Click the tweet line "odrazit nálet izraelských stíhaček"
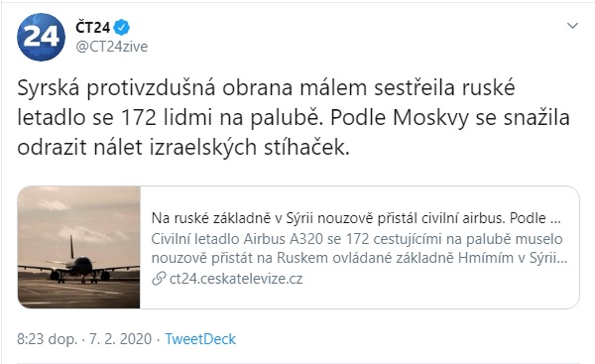 [x=182, y=147]
